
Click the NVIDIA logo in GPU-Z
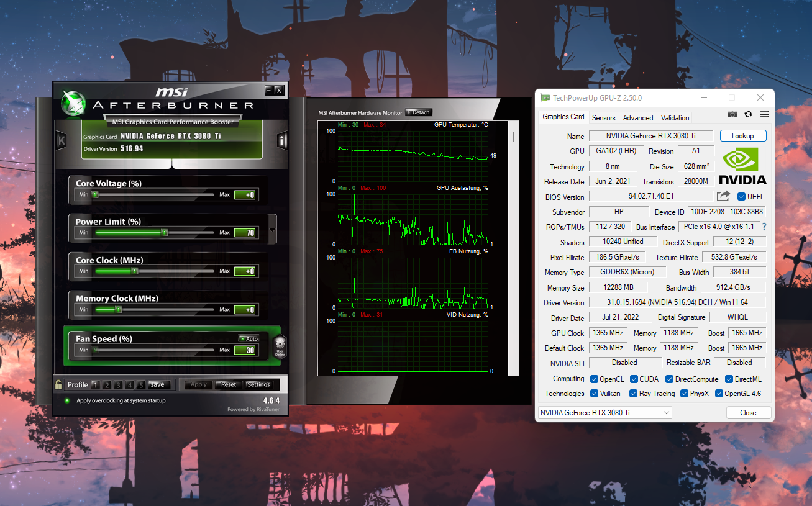743,167
